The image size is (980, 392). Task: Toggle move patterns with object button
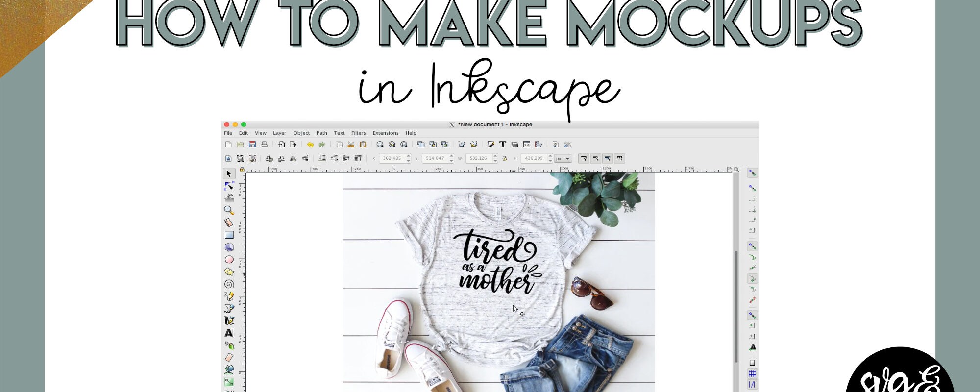point(620,158)
